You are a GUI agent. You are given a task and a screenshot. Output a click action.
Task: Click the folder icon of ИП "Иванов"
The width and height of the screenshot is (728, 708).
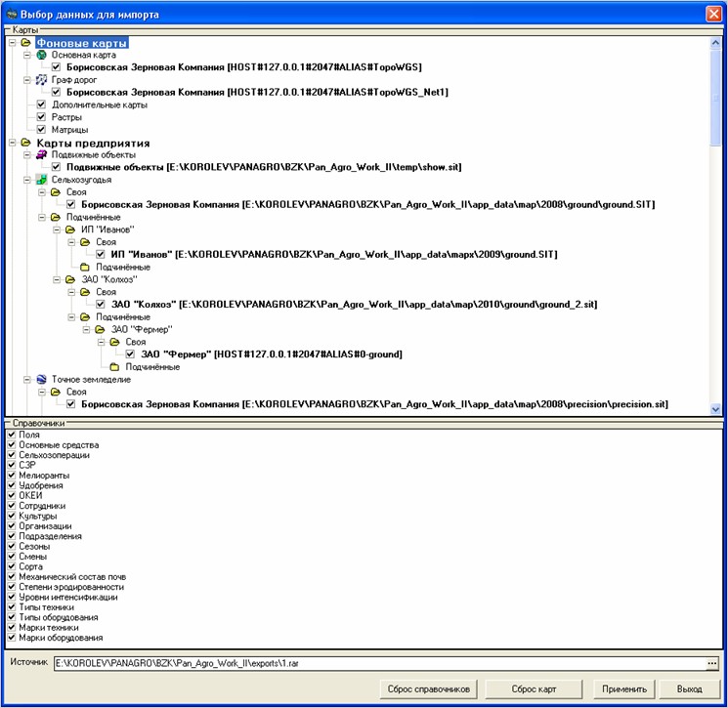tap(70, 230)
